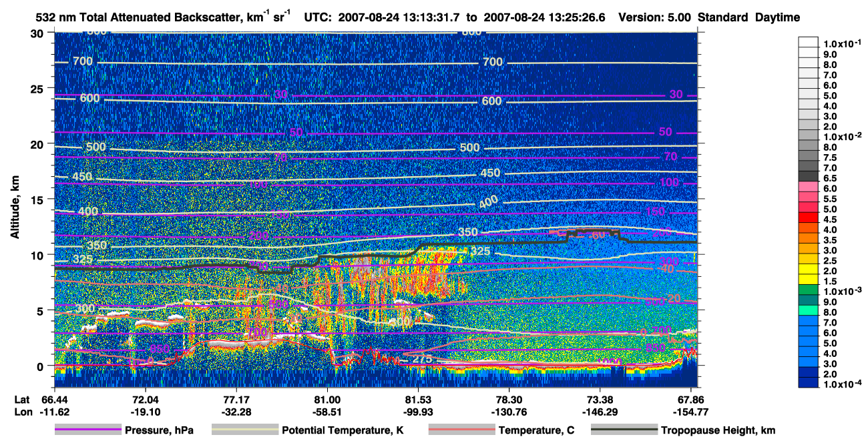
Task: Click the altitude axis tick '15'
Action: [39, 199]
